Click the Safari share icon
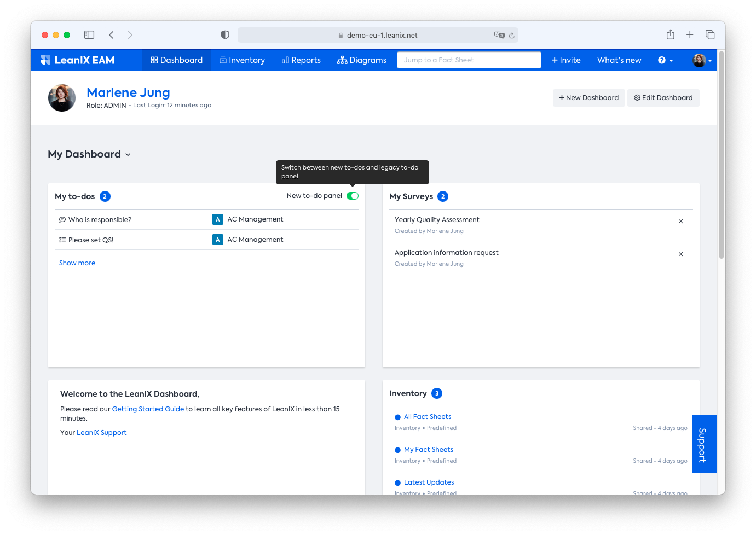This screenshot has height=535, width=756. click(671, 34)
